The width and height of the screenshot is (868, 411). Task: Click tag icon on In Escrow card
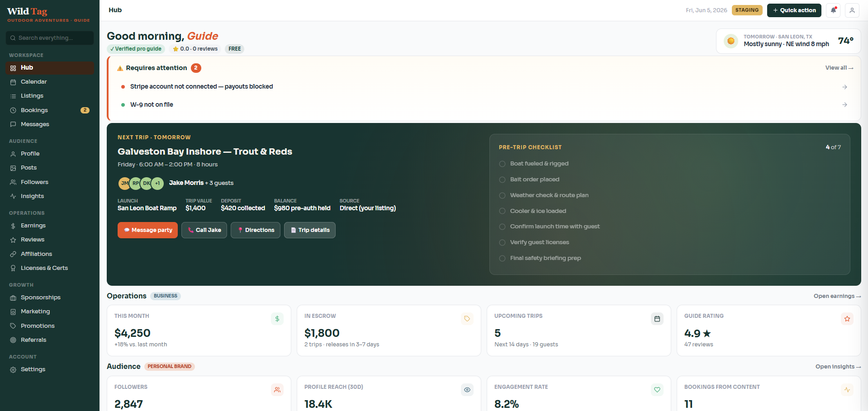tap(467, 319)
